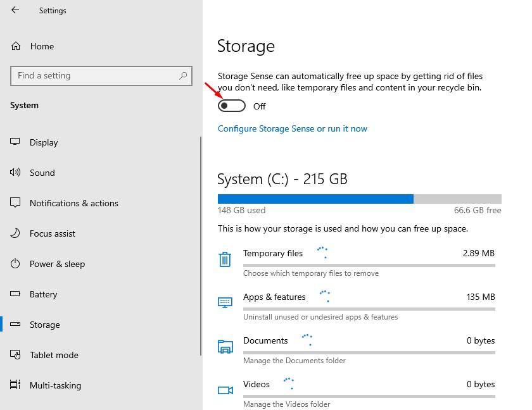This screenshot has height=410, width=532.
Task: Go back using the arrow button
Action: point(14,10)
